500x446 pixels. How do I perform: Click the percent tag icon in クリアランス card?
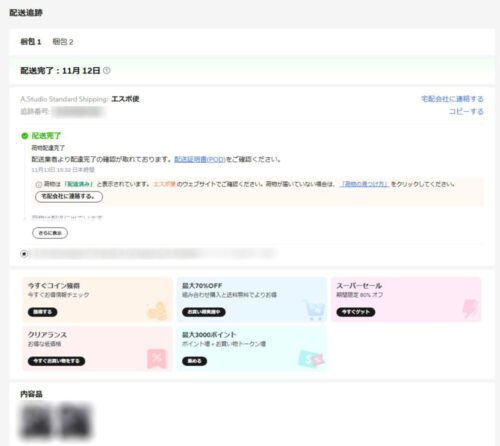[x=157, y=359]
